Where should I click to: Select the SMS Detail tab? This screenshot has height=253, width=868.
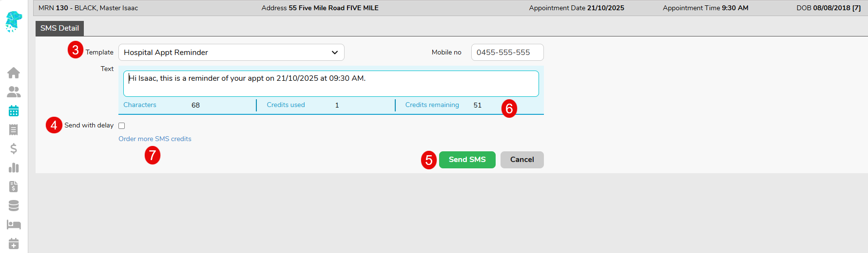coord(59,28)
